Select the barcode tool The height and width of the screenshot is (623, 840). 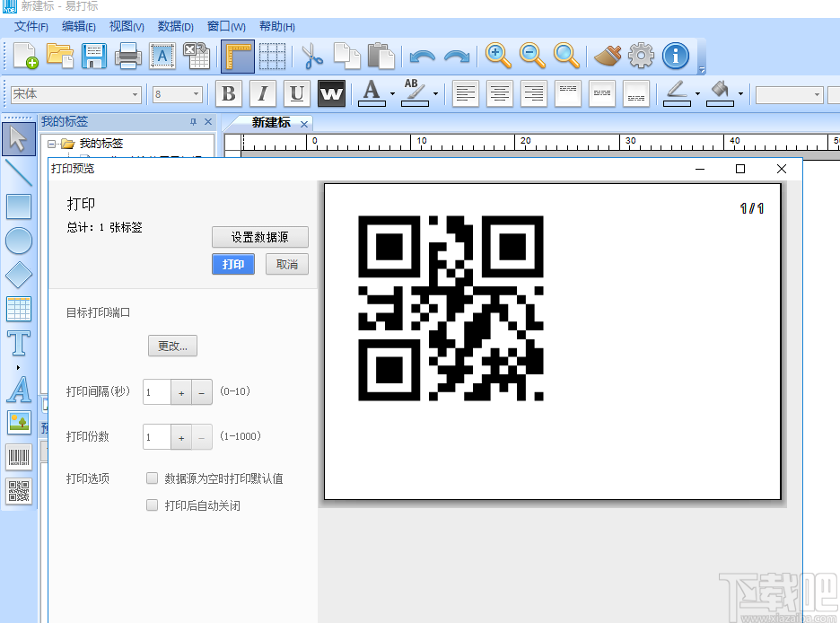click(19, 458)
